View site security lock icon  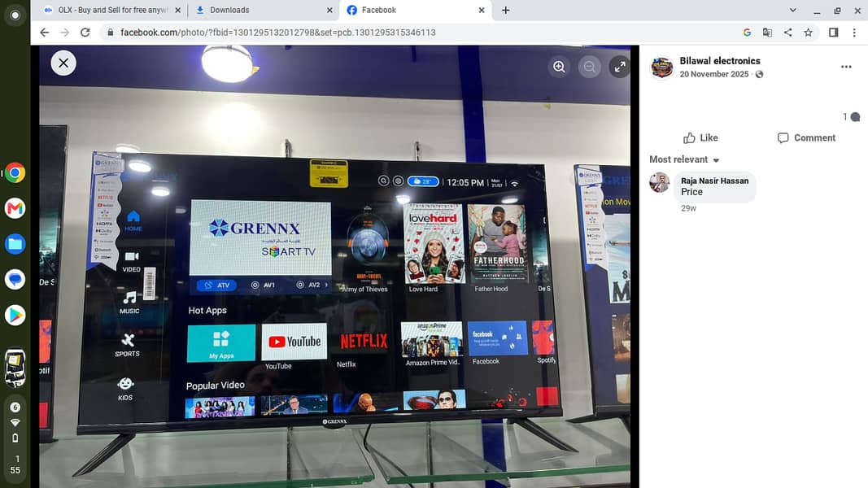click(x=110, y=33)
